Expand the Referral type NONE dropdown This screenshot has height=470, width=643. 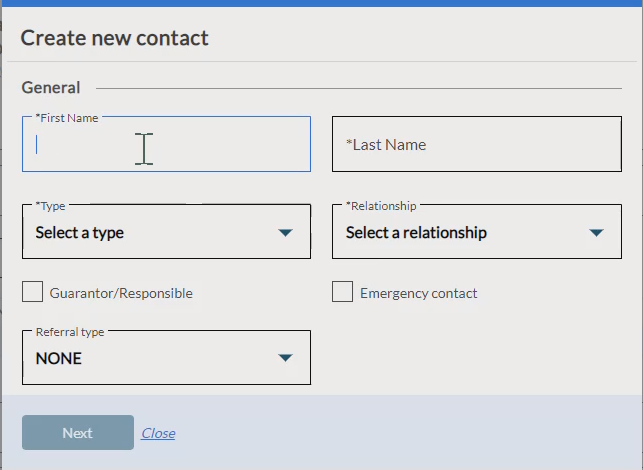[150, 358]
